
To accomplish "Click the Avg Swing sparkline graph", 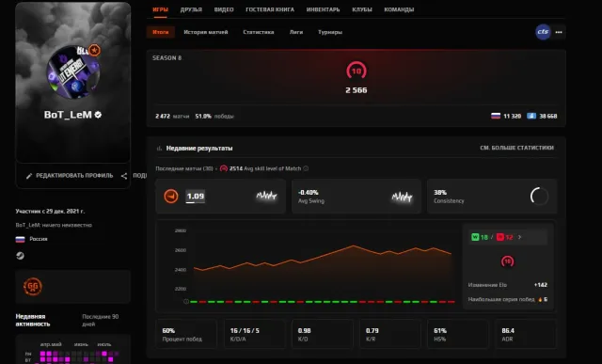I will pos(402,197).
